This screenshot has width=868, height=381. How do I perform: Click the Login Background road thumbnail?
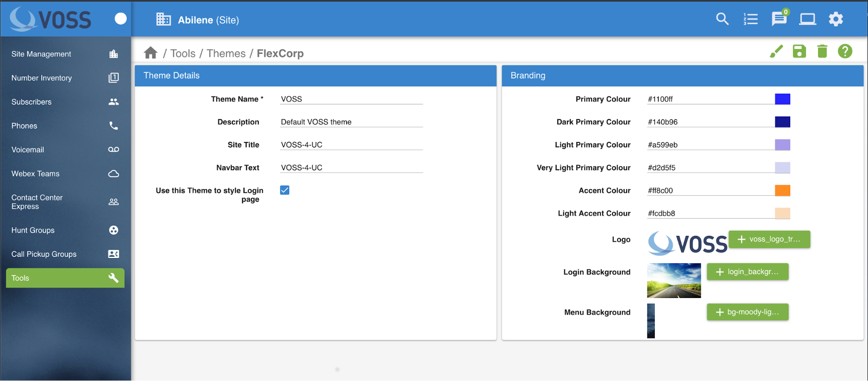tap(674, 280)
